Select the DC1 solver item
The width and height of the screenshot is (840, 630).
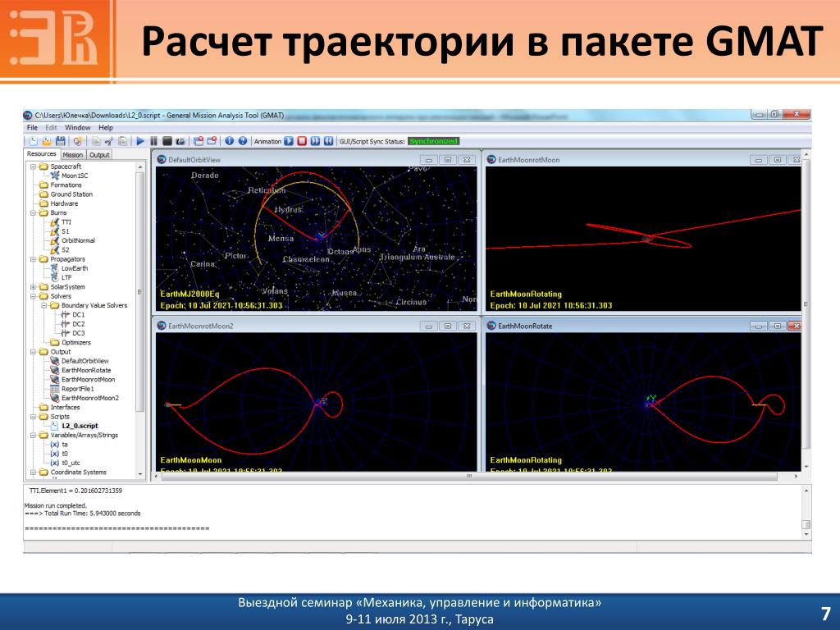[78, 315]
